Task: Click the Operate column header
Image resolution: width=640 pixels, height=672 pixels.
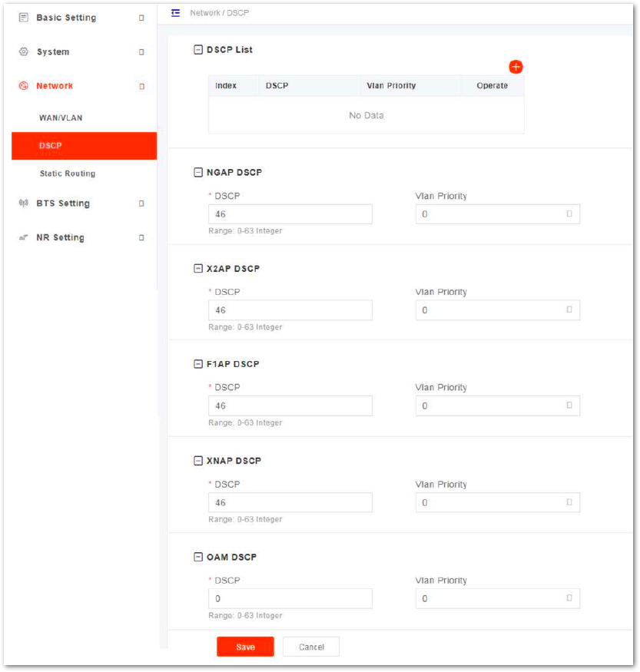Action: [492, 86]
